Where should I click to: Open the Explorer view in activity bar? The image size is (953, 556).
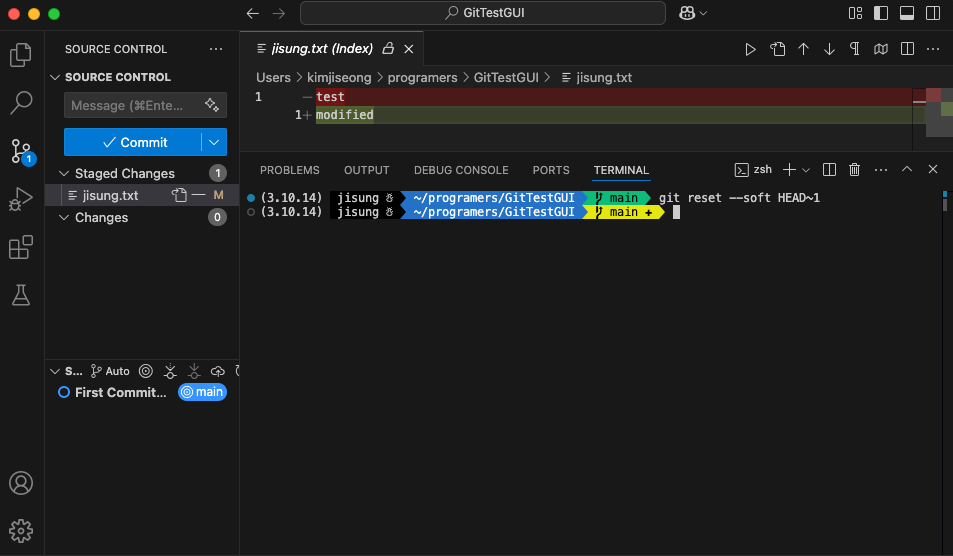coord(21,55)
